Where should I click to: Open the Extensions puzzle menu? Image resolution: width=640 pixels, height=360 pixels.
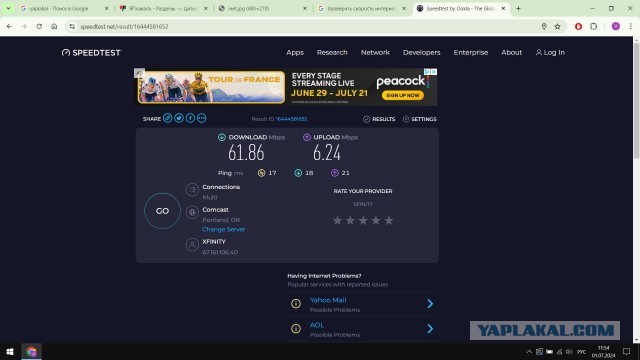click(593, 27)
